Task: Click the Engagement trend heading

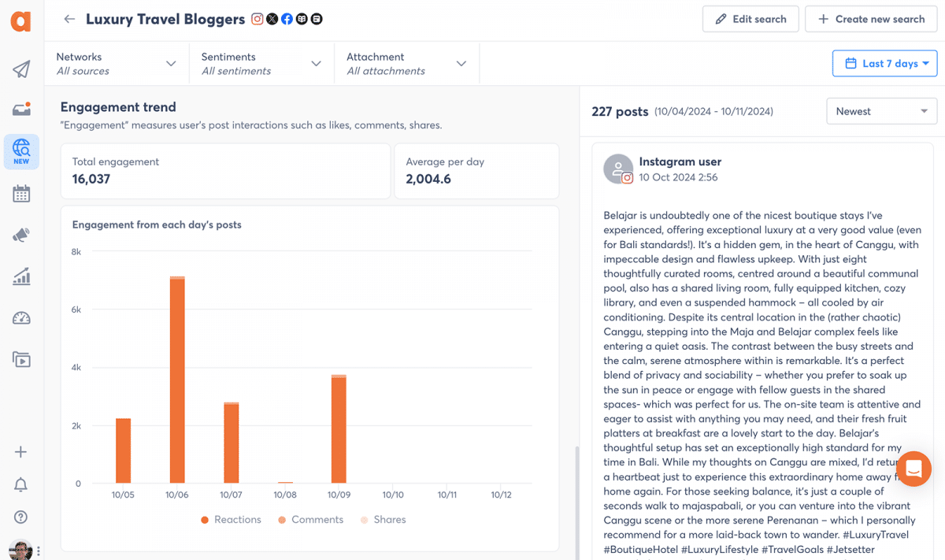Action: (118, 107)
